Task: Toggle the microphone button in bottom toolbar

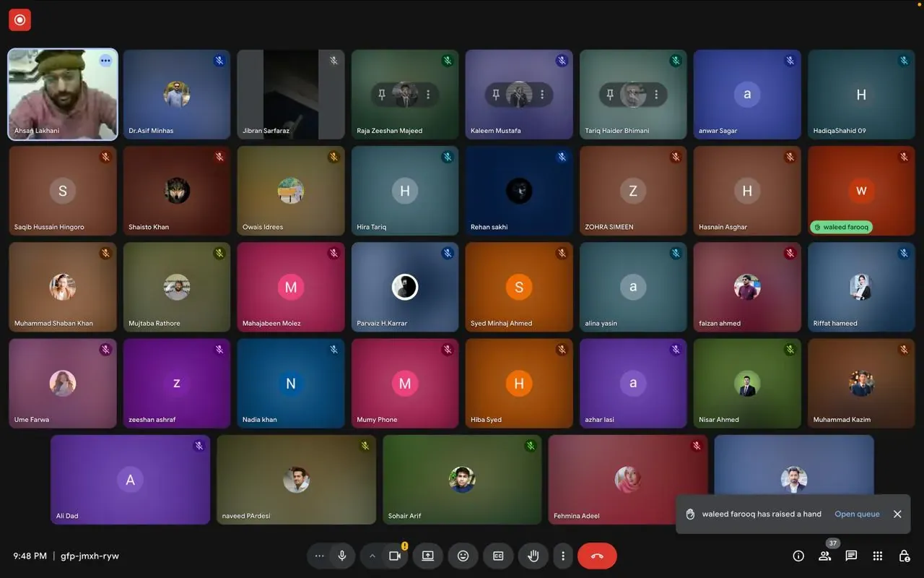Action: point(342,556)
